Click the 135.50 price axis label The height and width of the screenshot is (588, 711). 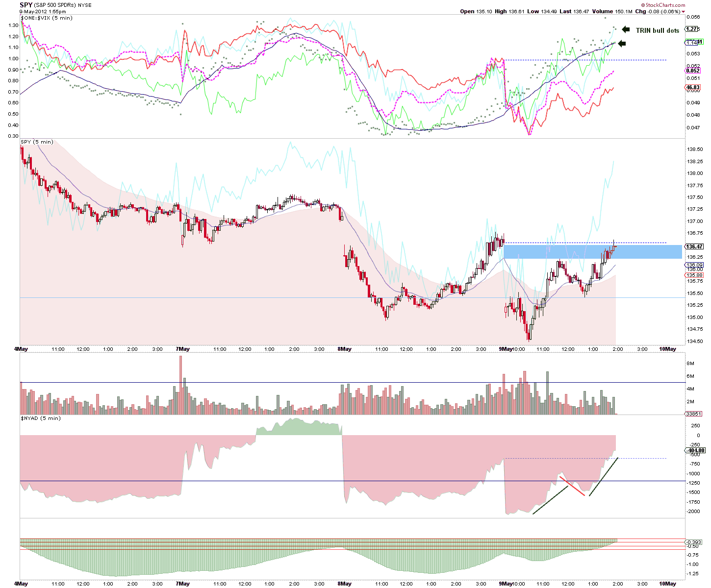(694, 294)
